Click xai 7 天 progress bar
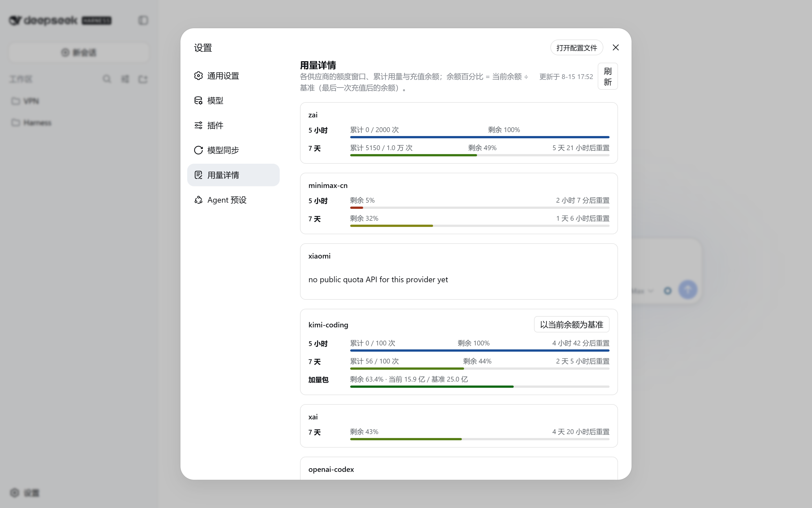This screenshot has width=812, height=508. click(x=480, y=439)
